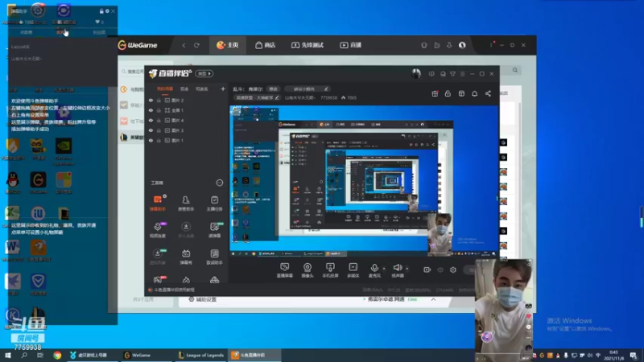Hide the 图片 1 layer
Image resolution: width=644 pixels, height=362 pixels.
click(x=151, y=140)
